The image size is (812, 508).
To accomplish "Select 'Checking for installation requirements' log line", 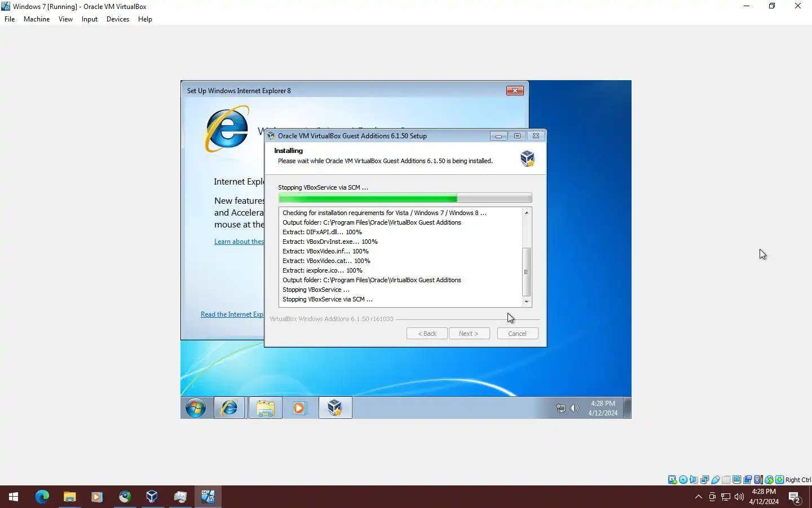I will coord(385,213).
